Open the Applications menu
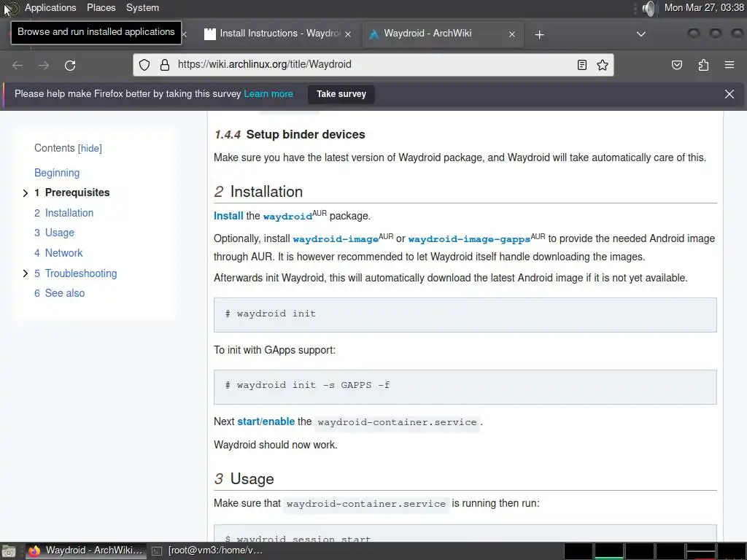This screenshot has height=560, width=747. click(50, 7)
